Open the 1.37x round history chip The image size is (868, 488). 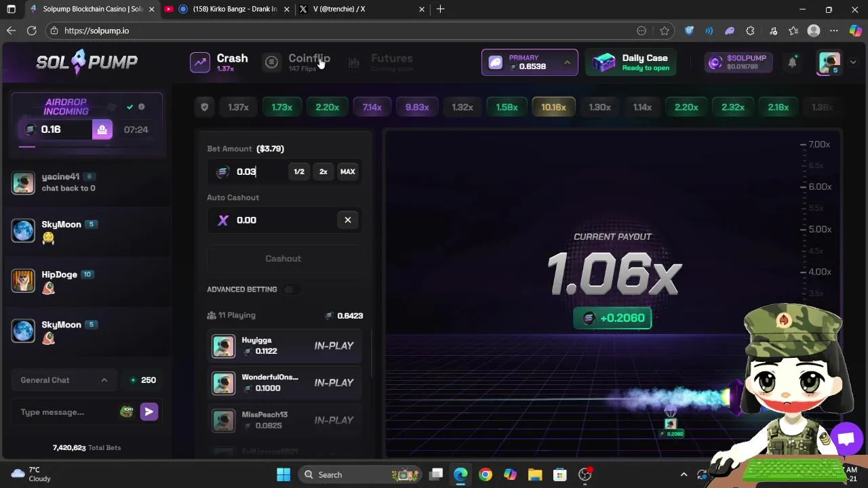click(238, 107)
